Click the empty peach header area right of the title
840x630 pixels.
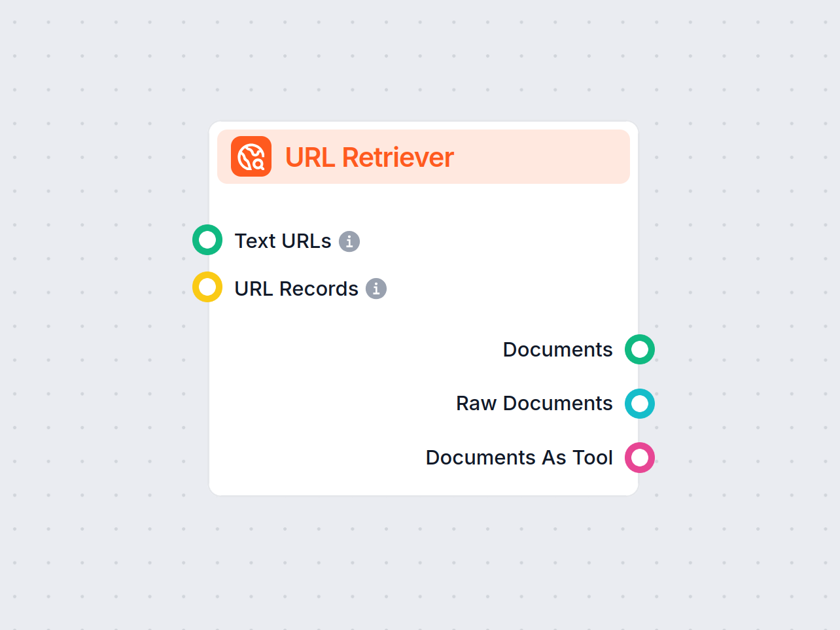pyautogui.click(x=543, y=157)
